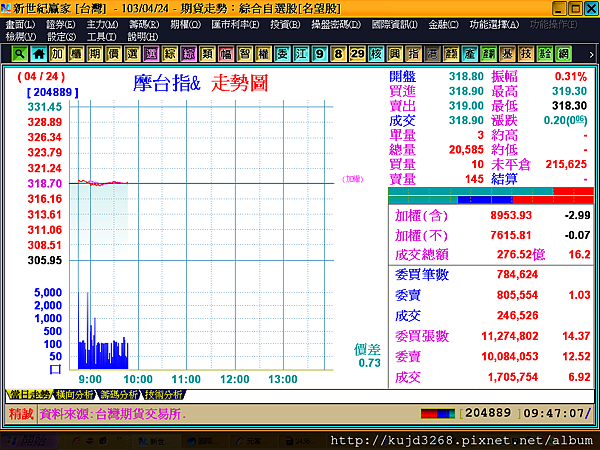
Task: Switch to the 技術分析 tab
Action: [x=163, y=395]
